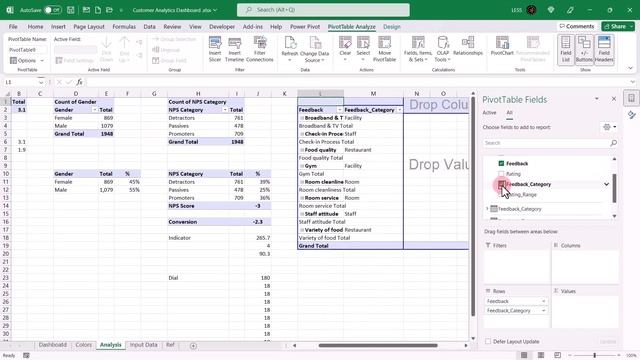Add a new sheet with plus icon
This screenshot has height=360, width=640.
193,346
